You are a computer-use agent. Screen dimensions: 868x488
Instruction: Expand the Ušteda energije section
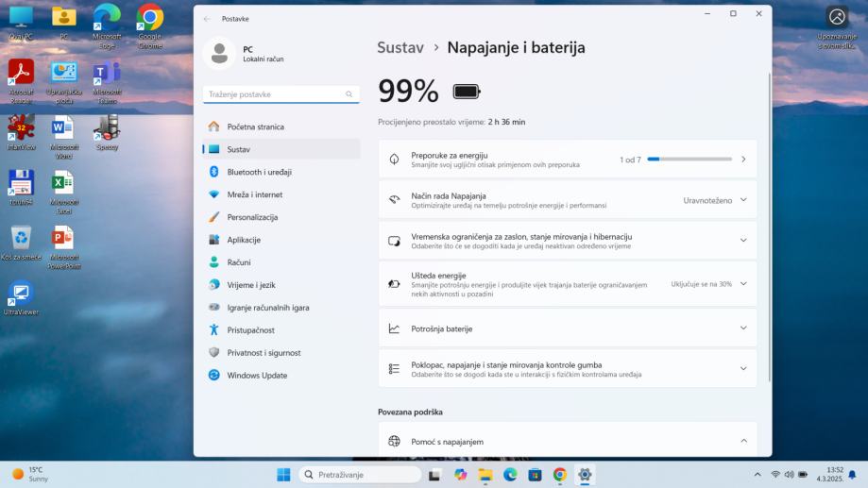[743, 284]
